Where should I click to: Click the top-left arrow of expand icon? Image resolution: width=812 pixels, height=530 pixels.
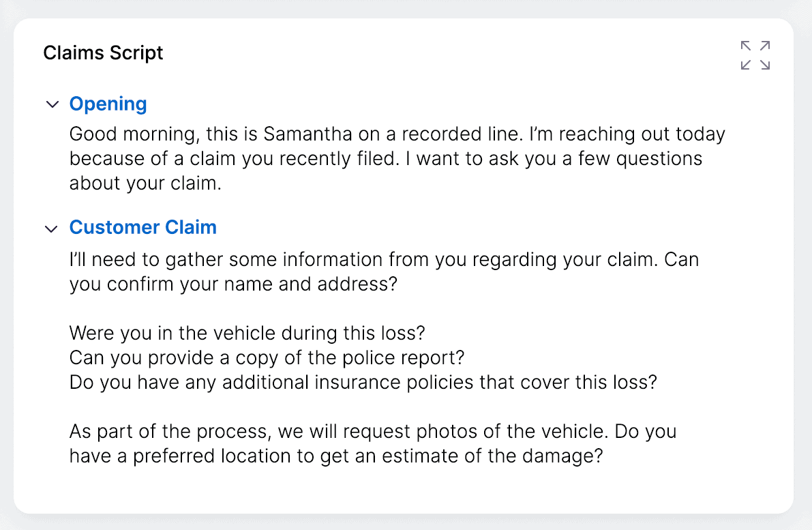click(746, 46)
